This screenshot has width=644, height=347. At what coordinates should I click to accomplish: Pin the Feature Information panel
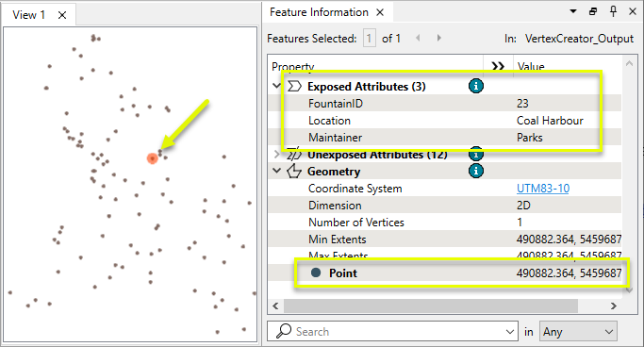tap(613, 12)
